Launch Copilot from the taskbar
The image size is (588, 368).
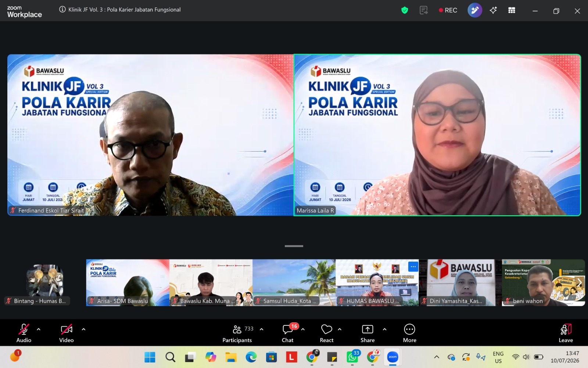tap(211, 357)
